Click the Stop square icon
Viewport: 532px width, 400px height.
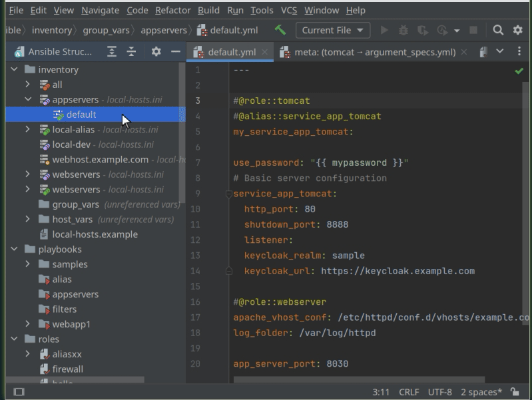(x=473, y=30)
